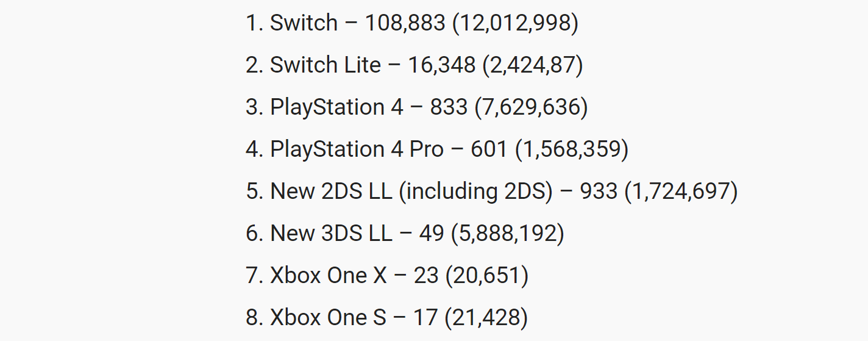868x341 pixels.
Task: Click the PlayStation 4 Pro figure 601
Action: pyautogui.click(x=489, y=149)
